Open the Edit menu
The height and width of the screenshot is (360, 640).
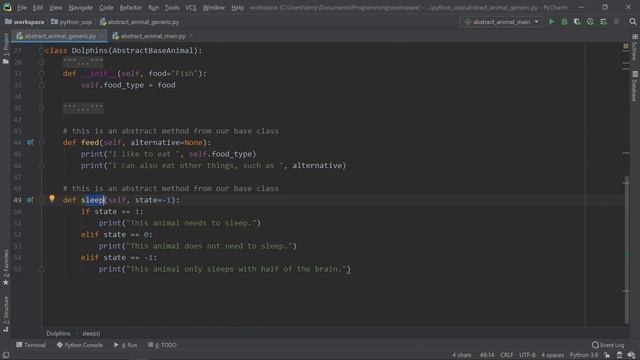tap(38, 7)
